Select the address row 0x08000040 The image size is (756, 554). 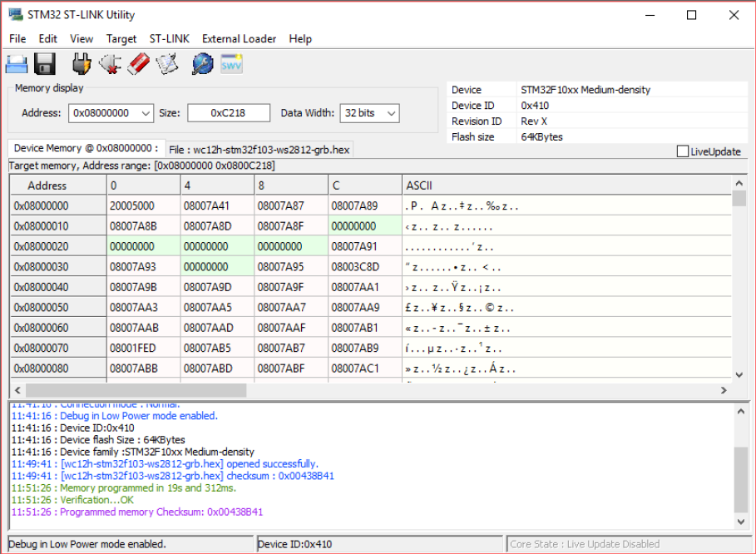[58, 287]
